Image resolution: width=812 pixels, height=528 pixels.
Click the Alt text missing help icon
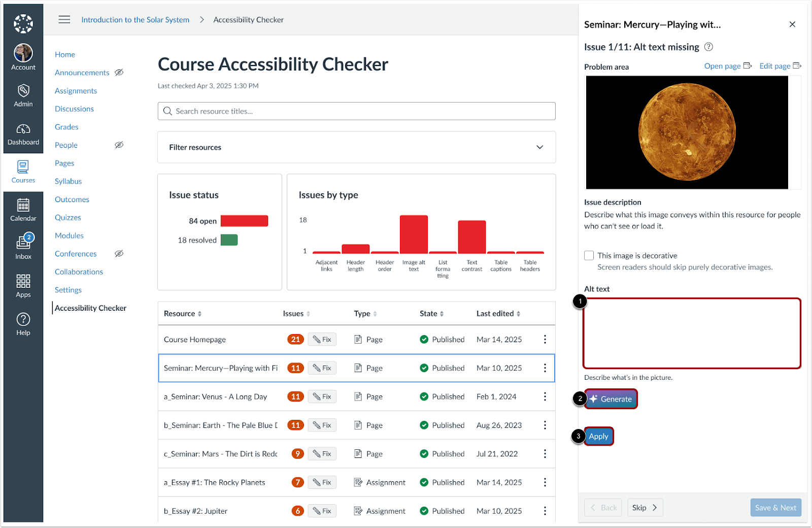[x=709, y=47]
